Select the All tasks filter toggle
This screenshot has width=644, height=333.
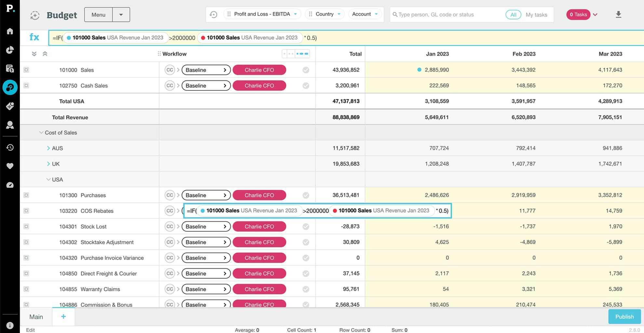[x=513, y=15]
